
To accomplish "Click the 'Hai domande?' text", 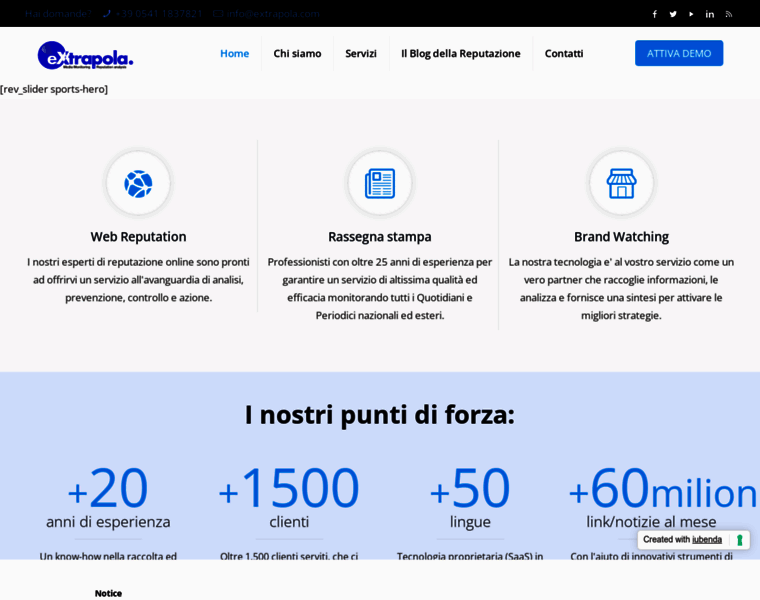I will pyautogui.click(x=58, y=14).
